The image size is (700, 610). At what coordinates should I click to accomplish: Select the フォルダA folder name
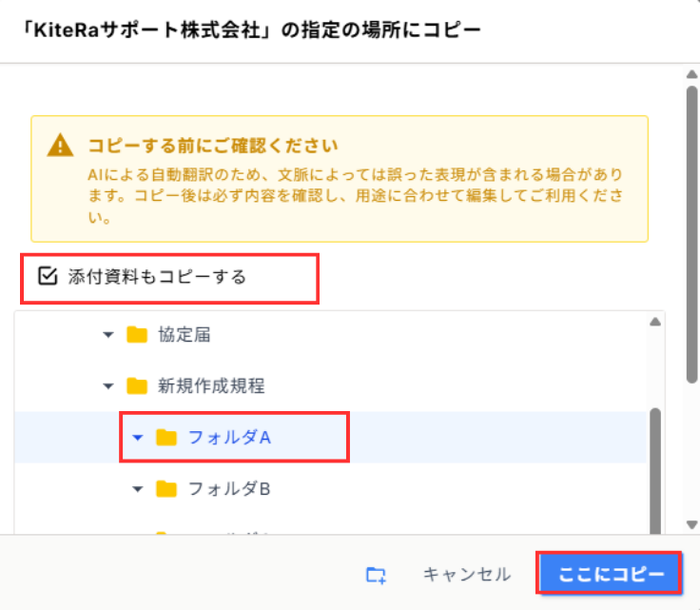coord(230,437)
